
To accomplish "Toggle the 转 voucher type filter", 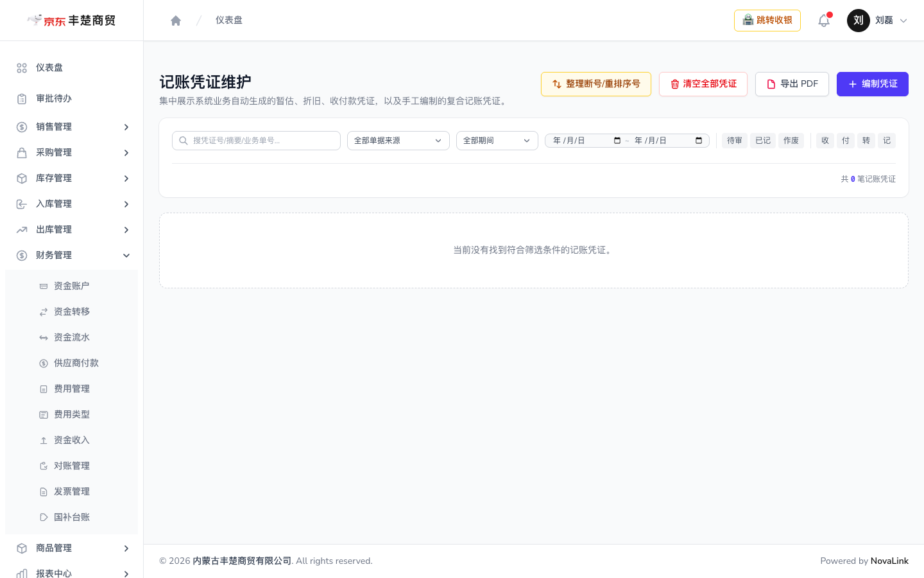I will 866,141.
